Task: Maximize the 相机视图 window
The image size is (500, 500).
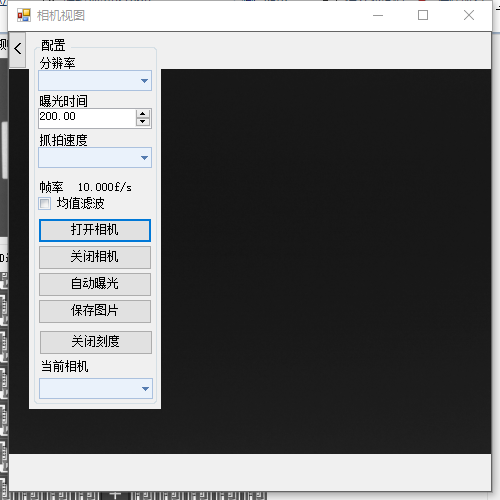Action: coord(423,15)
